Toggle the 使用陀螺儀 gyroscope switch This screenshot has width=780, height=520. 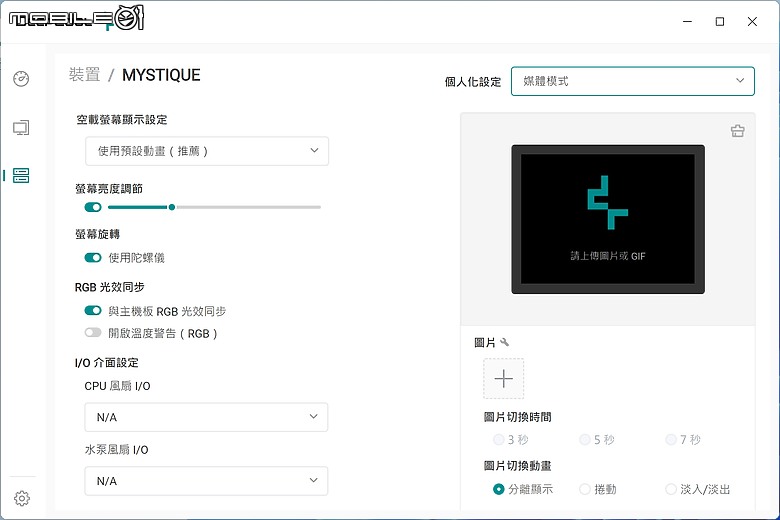point(93,257)
